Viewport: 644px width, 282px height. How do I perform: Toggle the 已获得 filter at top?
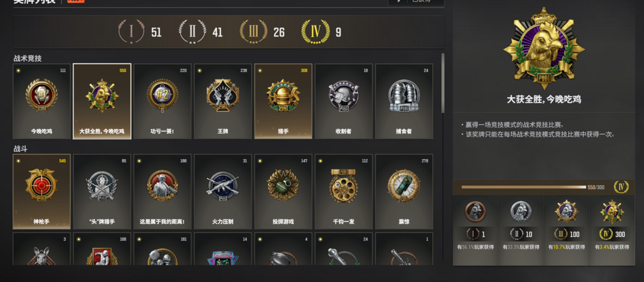[416, 2]
